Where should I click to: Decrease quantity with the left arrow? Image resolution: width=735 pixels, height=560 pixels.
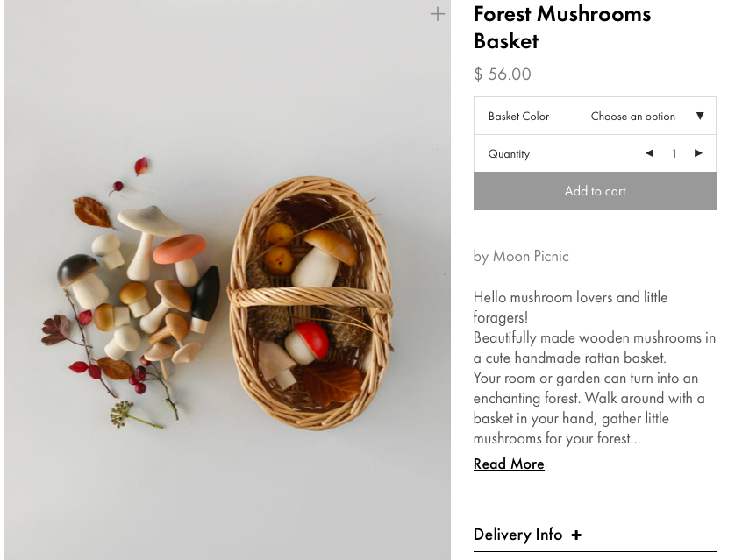coord(649,153)
